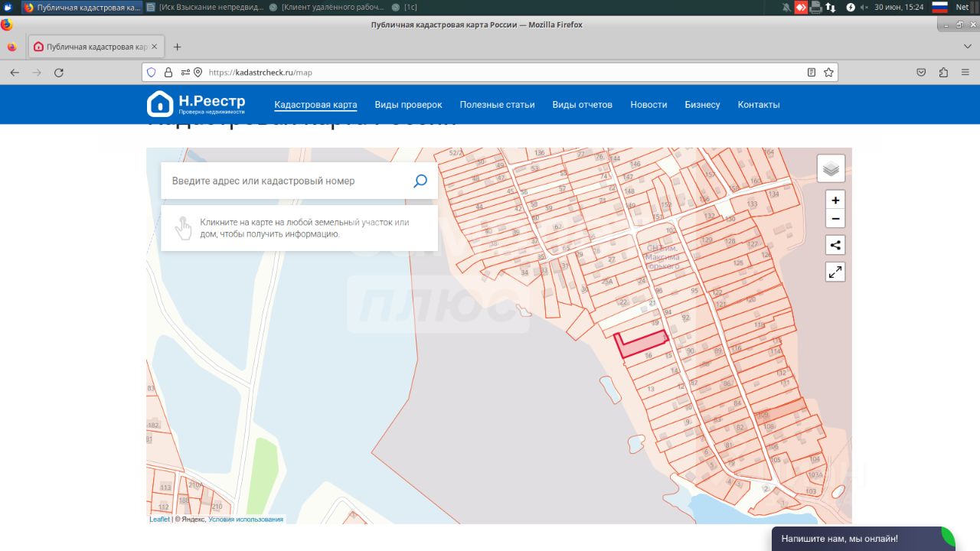Bookmark this page with the star icon
Screen dimensions: 980x551
pos(828,73)
